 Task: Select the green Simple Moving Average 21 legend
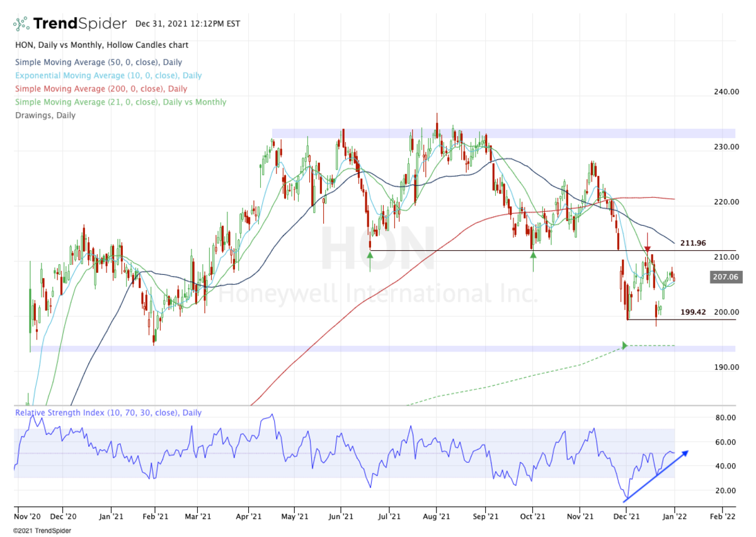[119, 102]
